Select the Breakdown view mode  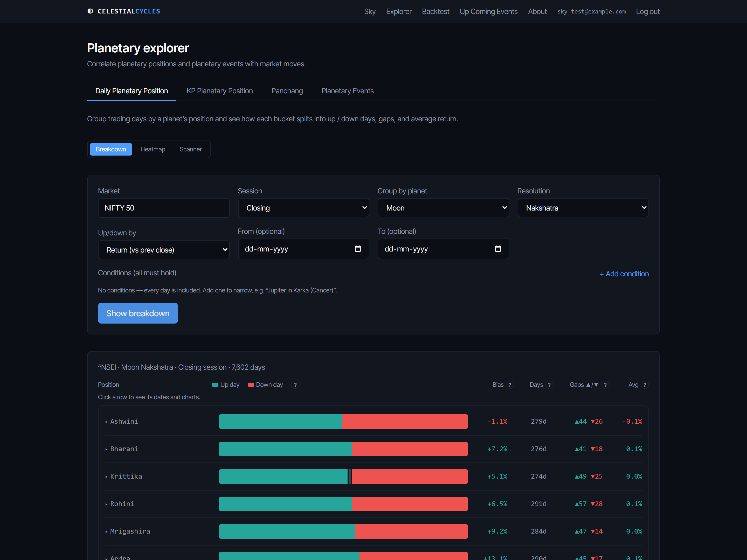111,149
